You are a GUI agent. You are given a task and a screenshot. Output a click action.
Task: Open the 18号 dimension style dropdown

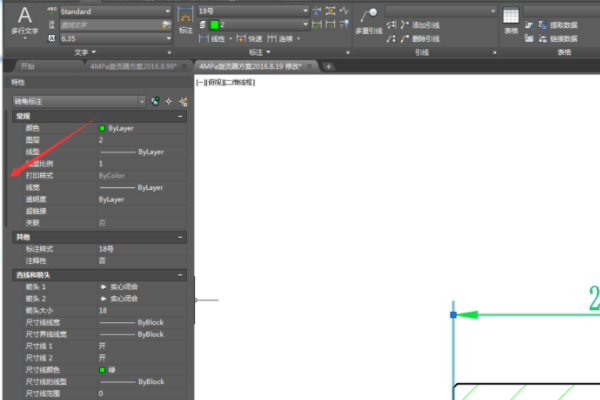(253, 11)
